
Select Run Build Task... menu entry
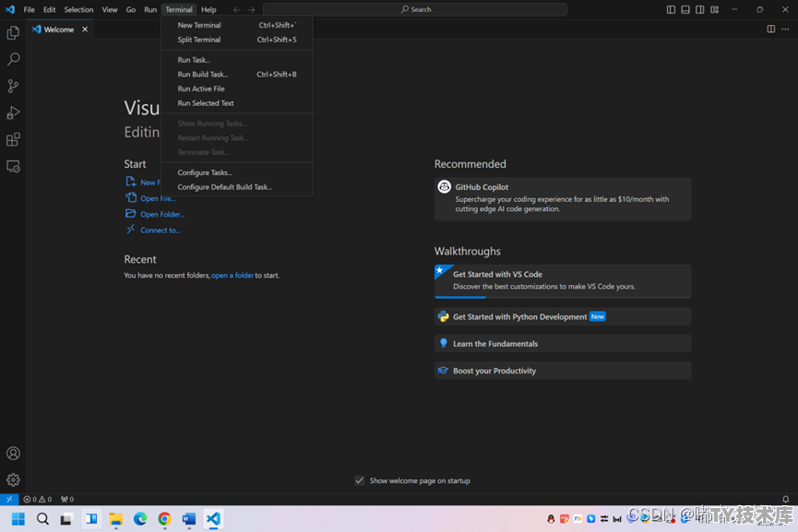point(237,74)
